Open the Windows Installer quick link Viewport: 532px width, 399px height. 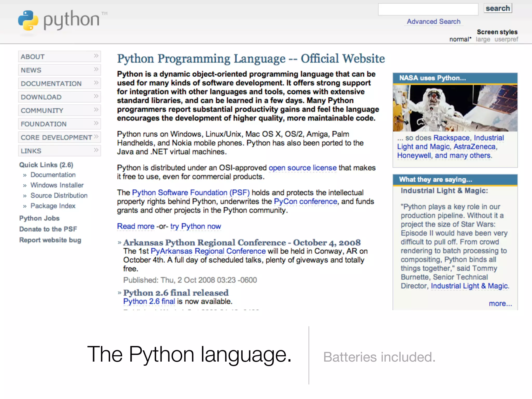[x=57, y=185]
